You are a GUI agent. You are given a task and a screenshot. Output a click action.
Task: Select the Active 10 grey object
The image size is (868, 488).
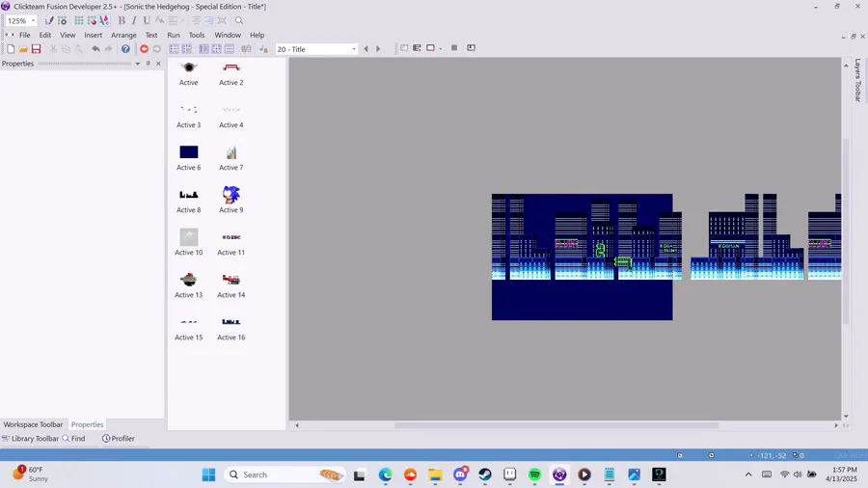[x=189, y=242]
